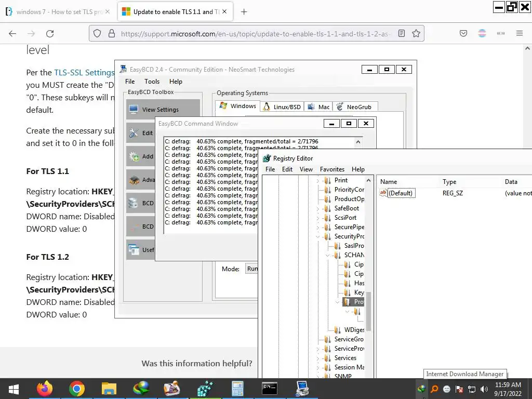
Task: Expand the Print registry key
Action: point(317,180)
